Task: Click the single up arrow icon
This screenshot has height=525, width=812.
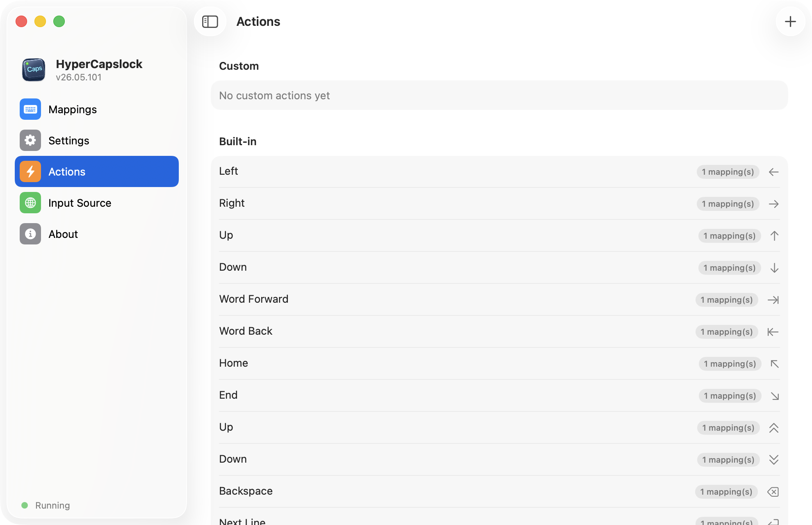Action: tap(774, 236)
